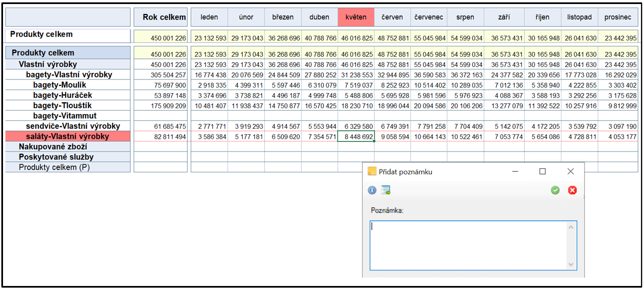This screenshot has height=289, width=644.
Task: Click the table with green arrow icon
Action: (x=386, y=190)
